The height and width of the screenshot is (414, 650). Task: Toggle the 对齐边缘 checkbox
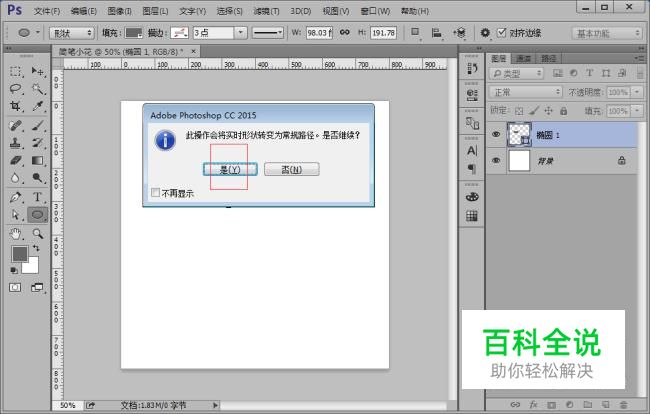tap(502, 32)
